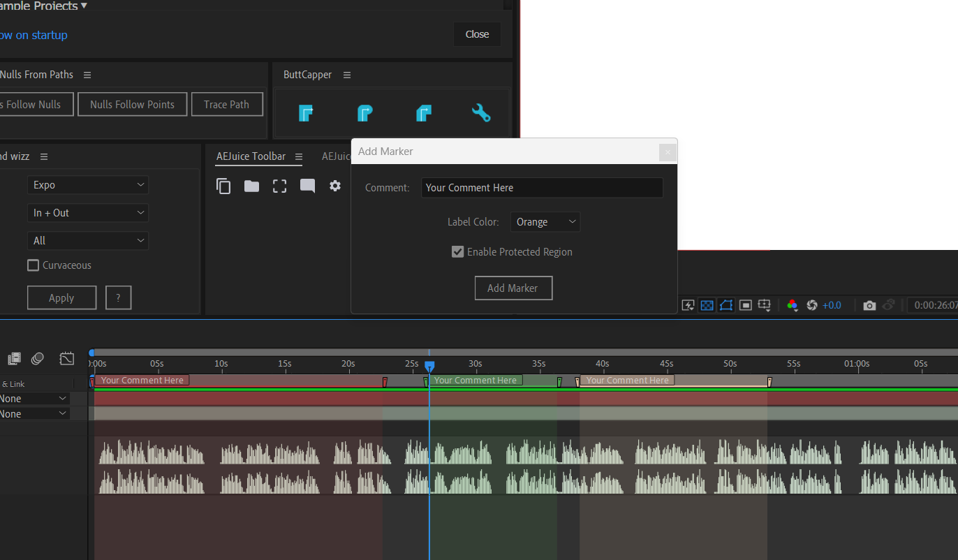
Task: Switch to the partially hidden AEJuic tab
Action: coord(336,156)
